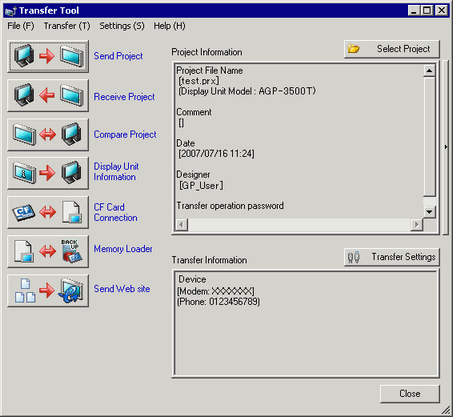
Task: Open the Help (H) menu
Action: click(169, 26)
